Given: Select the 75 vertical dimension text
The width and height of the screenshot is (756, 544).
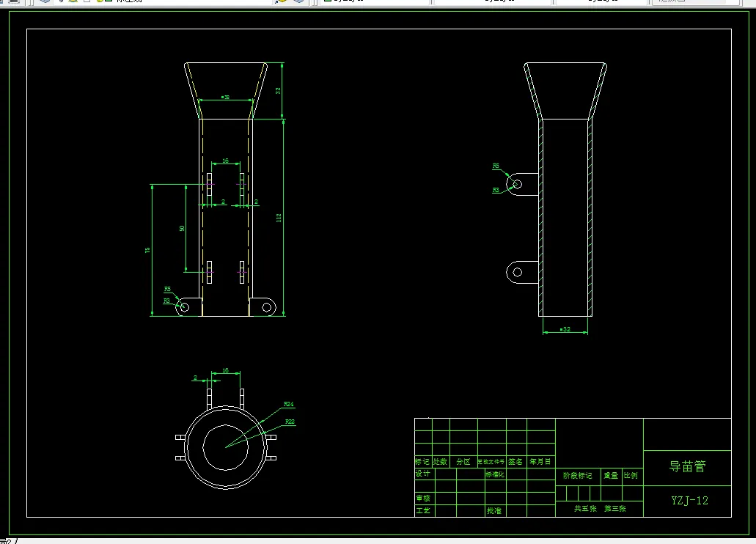Looking at the screenshot, I should point(147,250).
